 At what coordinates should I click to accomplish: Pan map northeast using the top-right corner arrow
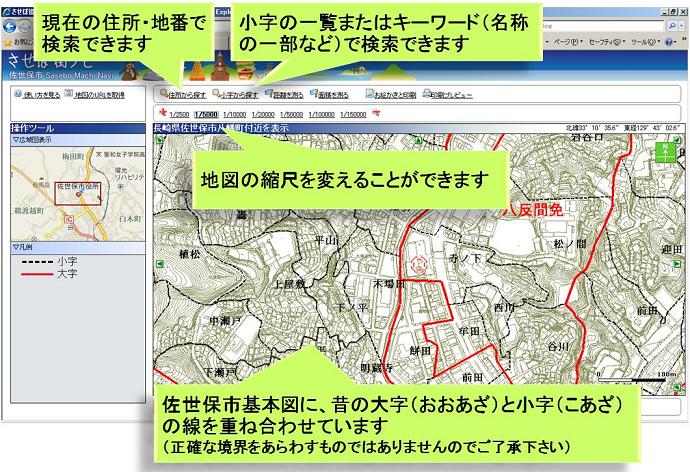tap(678, 140)
